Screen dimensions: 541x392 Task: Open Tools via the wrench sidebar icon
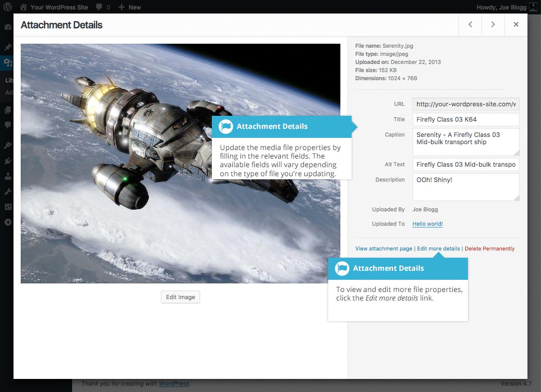(7, 191)
